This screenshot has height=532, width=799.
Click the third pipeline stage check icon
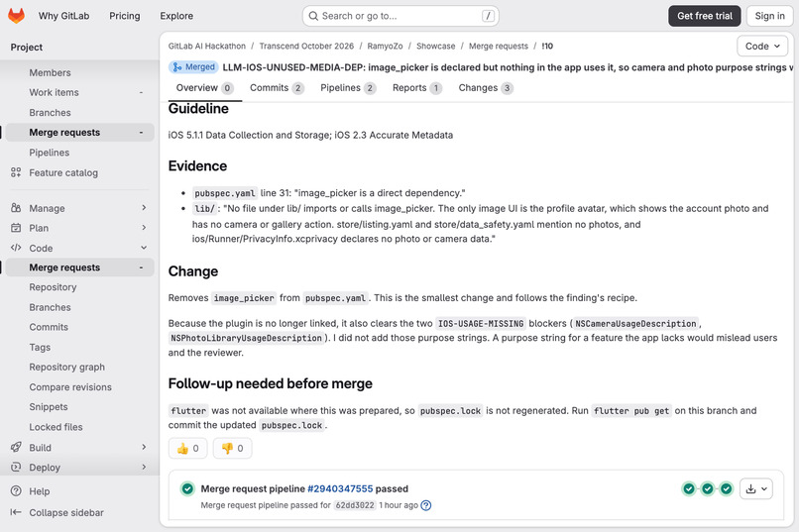[x=726, y=488]
